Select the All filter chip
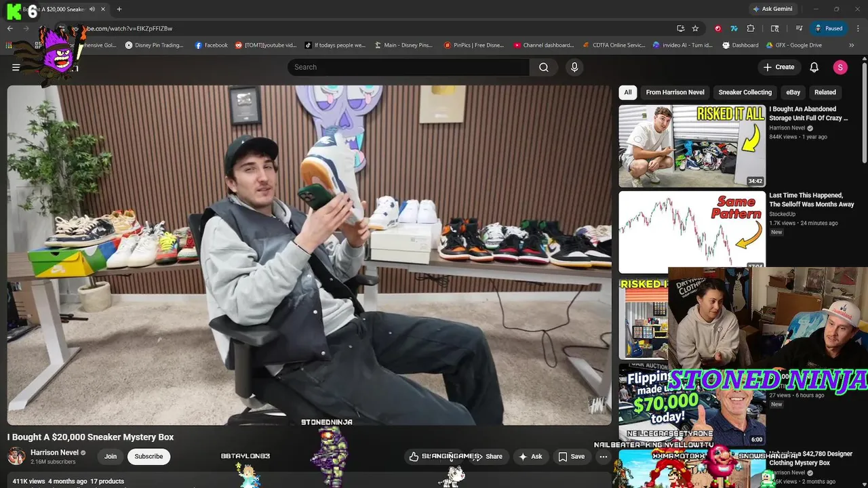Viewport: 868px width, 488px height. tap(628, 92)
